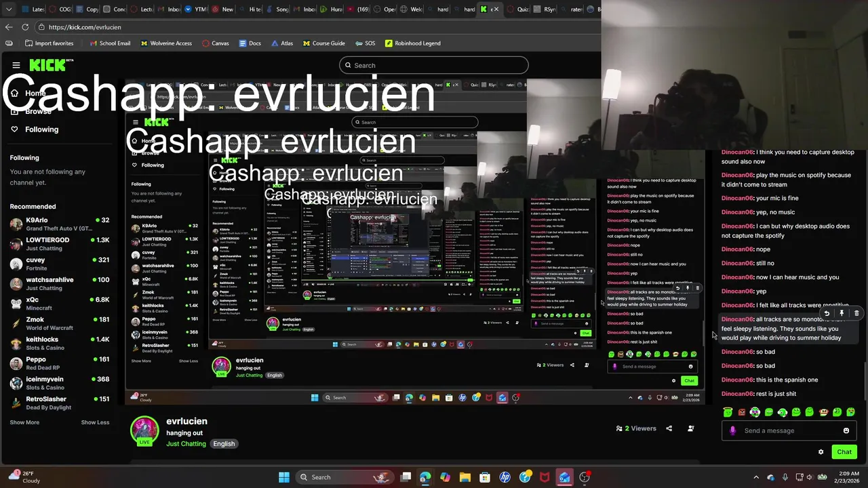Open Microsoft Edge from taskbar
The image size is (868, 488).
point(425,477)
